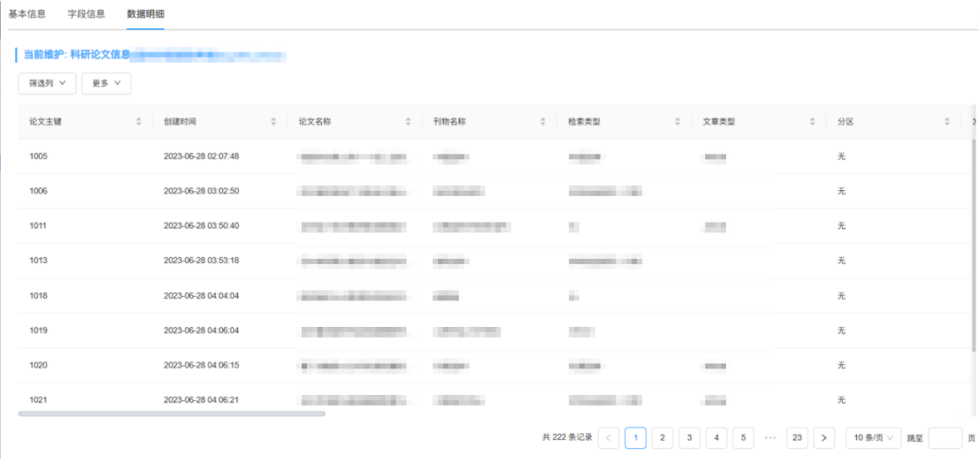Click timestamp 2023-06-28 04:06:21

(202, 399)
